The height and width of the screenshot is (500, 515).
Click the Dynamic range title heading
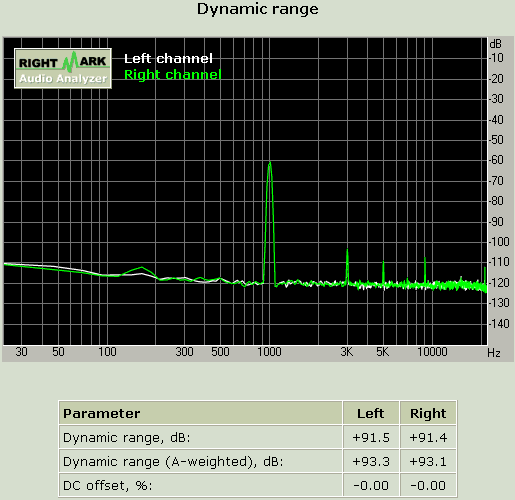[258, 9]
